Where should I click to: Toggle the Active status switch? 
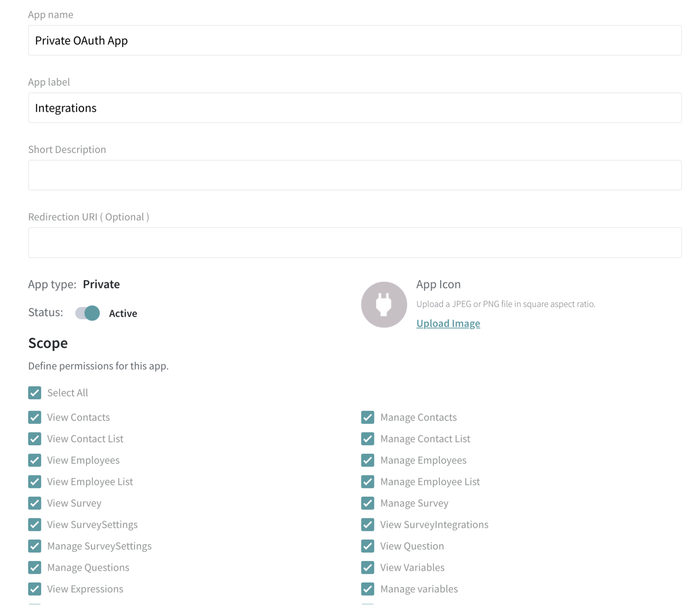87,313
